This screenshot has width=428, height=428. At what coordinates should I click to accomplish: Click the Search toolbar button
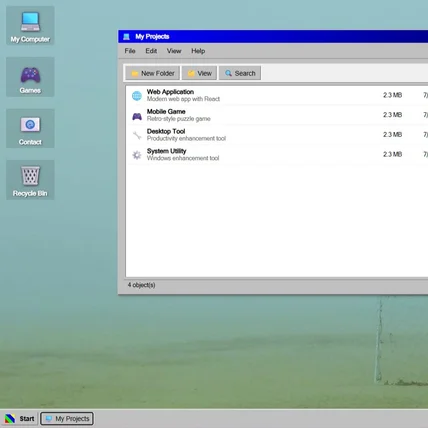pyautogui.click(x=240, y=73)
